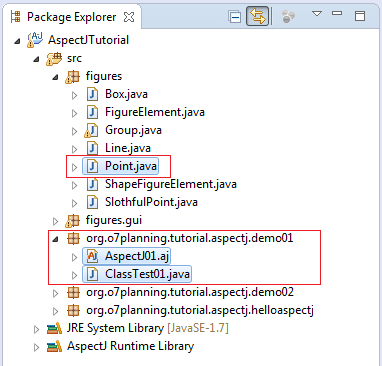The height and width of the screenshot is (366, 382).
Task: Expand the figures.gui package
Action: pos(55,221)
